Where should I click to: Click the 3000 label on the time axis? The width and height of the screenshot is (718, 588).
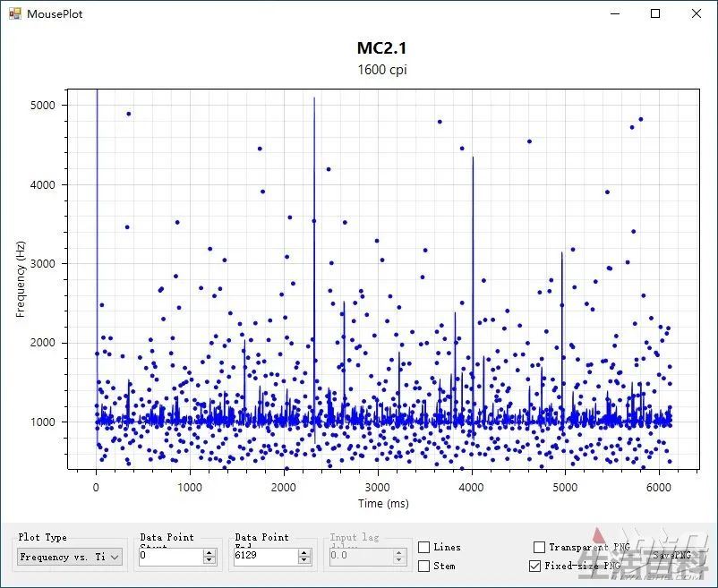tap(377, 488)
